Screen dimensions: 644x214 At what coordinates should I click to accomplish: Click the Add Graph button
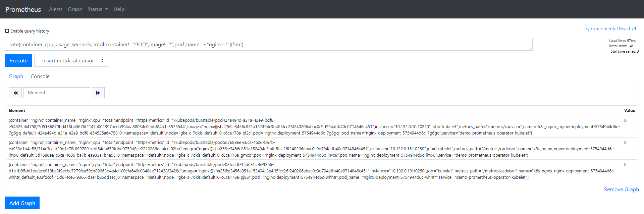[22, 203]
